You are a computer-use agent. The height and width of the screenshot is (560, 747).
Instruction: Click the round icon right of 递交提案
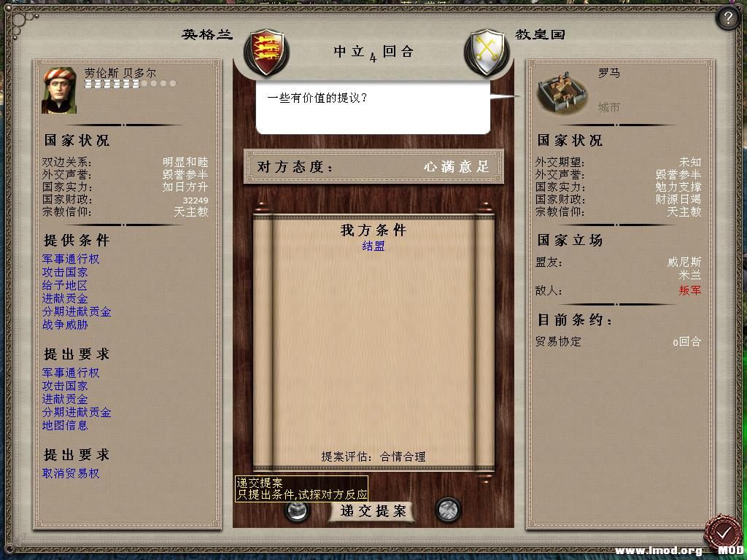[448, 510]
